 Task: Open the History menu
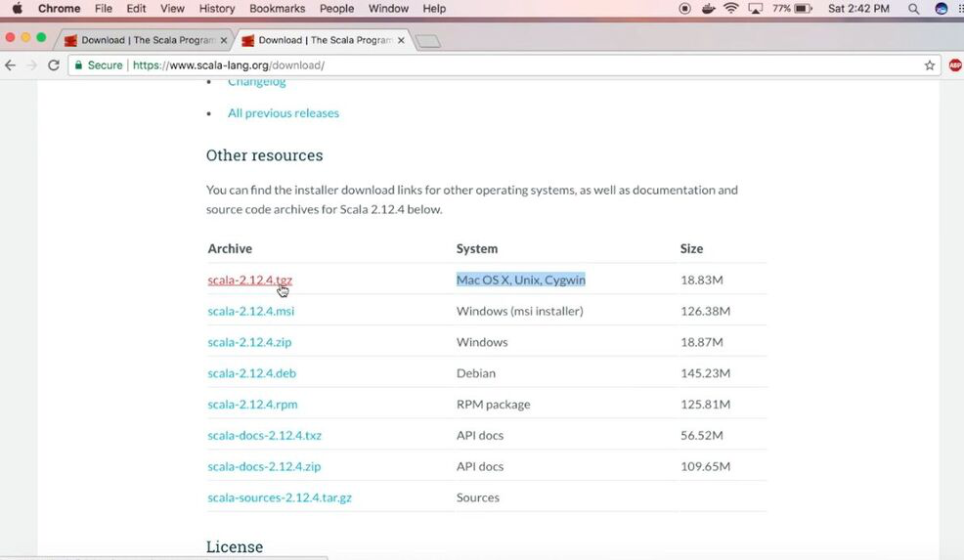coord(216,9)
